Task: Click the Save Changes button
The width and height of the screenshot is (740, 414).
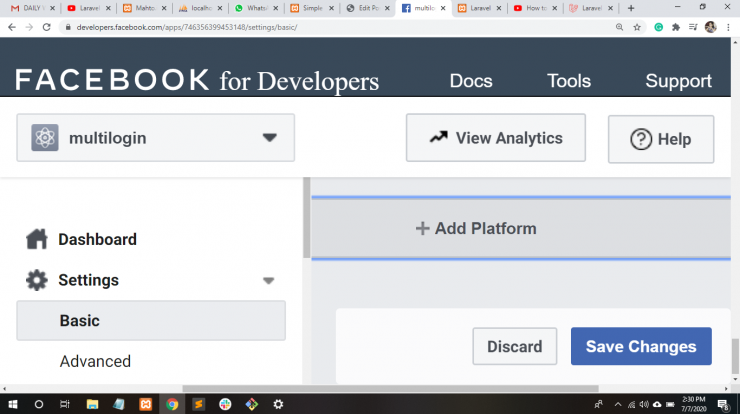Action: coord(641,346)
